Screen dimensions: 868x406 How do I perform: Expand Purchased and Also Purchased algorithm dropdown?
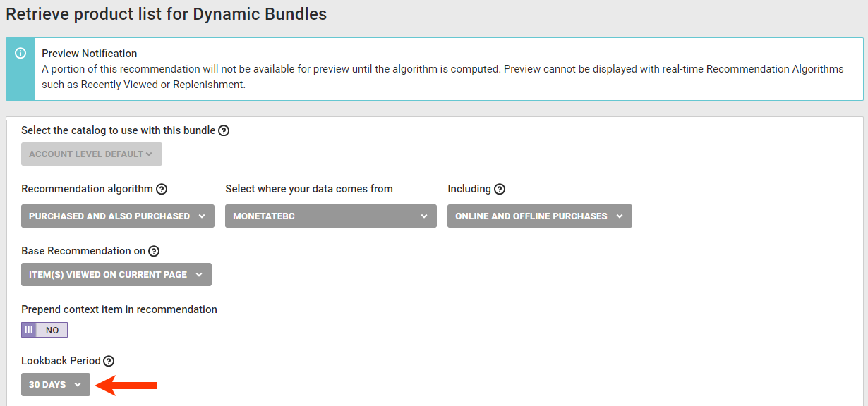tap(117, 216)
